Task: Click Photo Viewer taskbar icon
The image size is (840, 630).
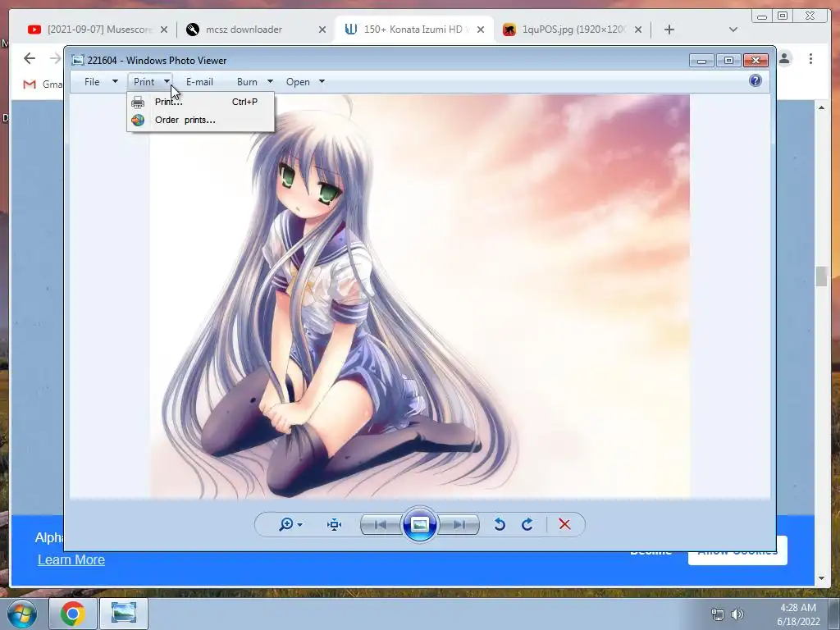Action: pyautogui.click(x=124, y=614)
